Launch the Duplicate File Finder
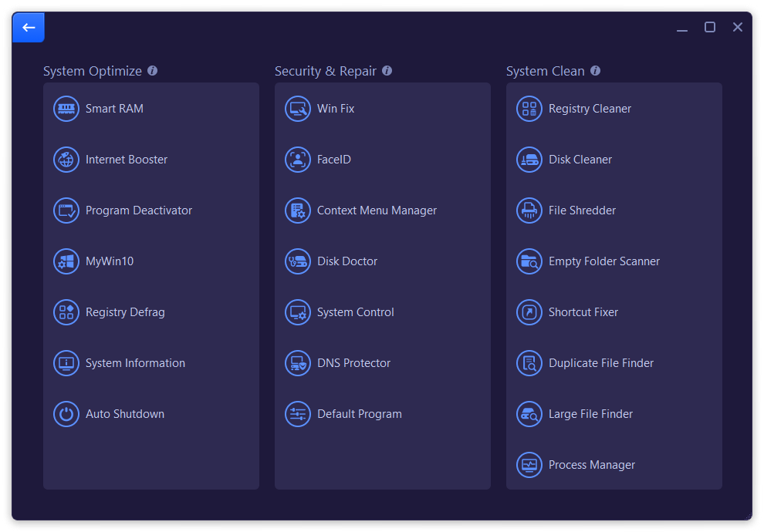764x532 pixels. point(601,363)
